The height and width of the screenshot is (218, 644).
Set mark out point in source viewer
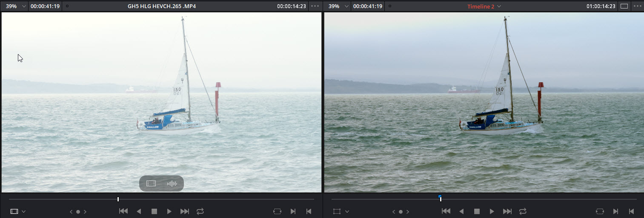pyautogui.click(x=308, y=211)
